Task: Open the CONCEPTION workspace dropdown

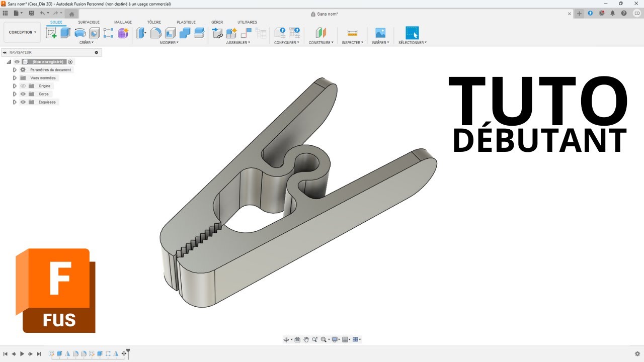Action: (x=22, y=32)
